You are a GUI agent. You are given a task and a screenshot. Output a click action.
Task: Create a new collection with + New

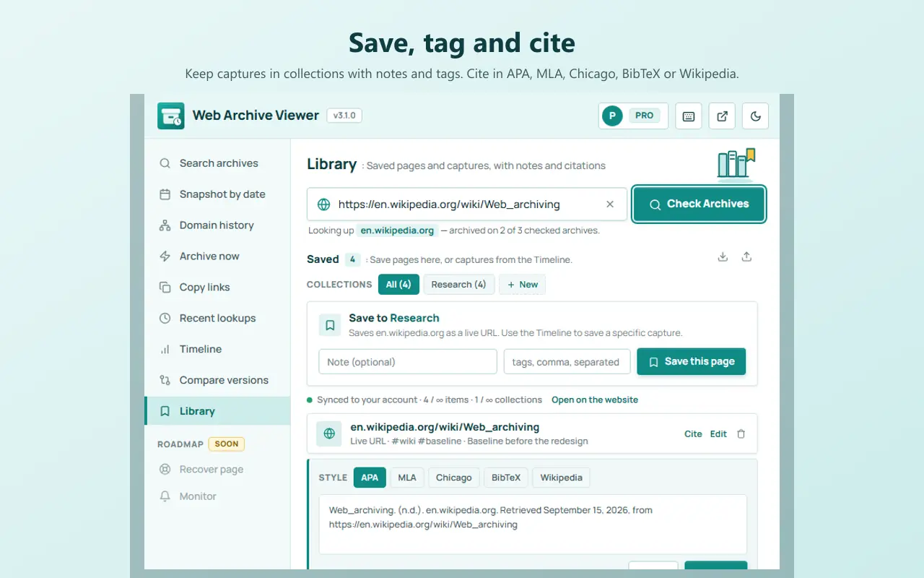click(x=523, y=285)
